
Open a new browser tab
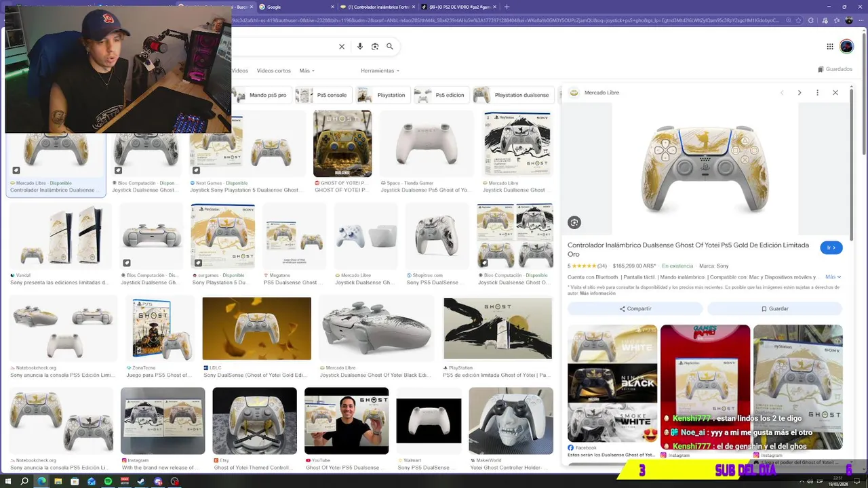point(507,7)
